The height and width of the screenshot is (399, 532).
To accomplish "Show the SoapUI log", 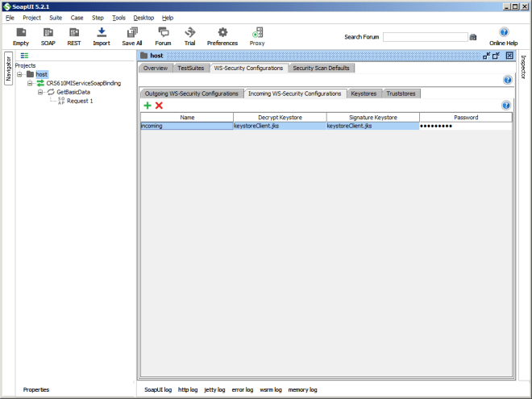I will 158,389.
